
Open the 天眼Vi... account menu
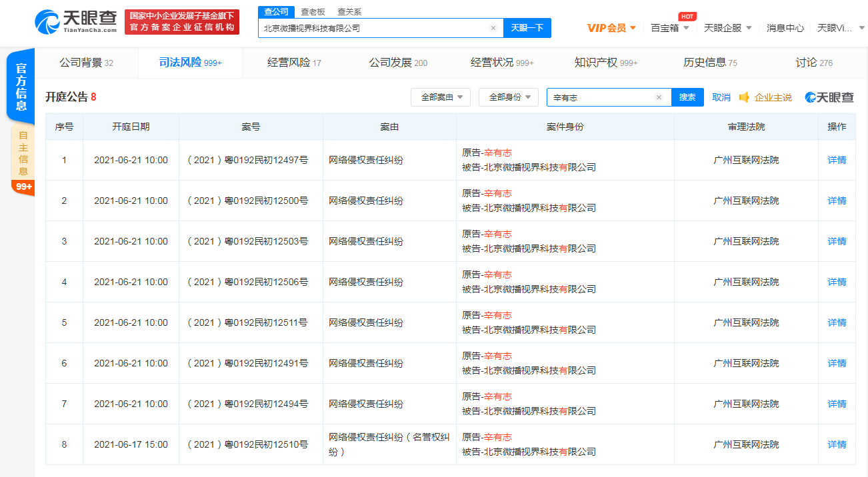[x=840, y=28]
